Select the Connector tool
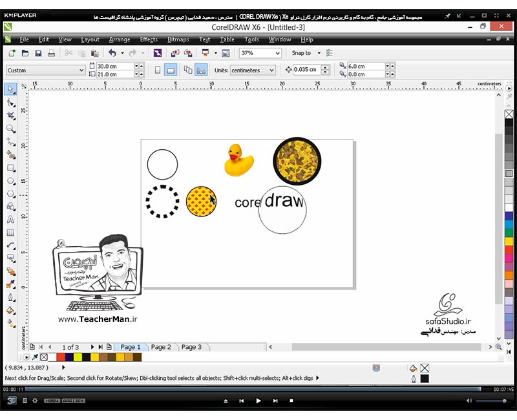517x420 pixels. tap(11, 258)
